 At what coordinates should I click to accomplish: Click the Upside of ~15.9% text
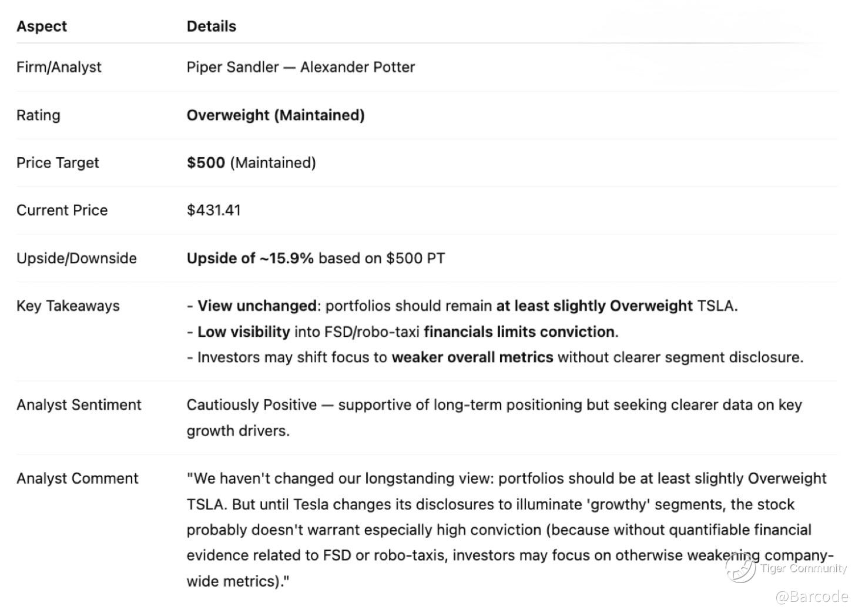point(250,258)
